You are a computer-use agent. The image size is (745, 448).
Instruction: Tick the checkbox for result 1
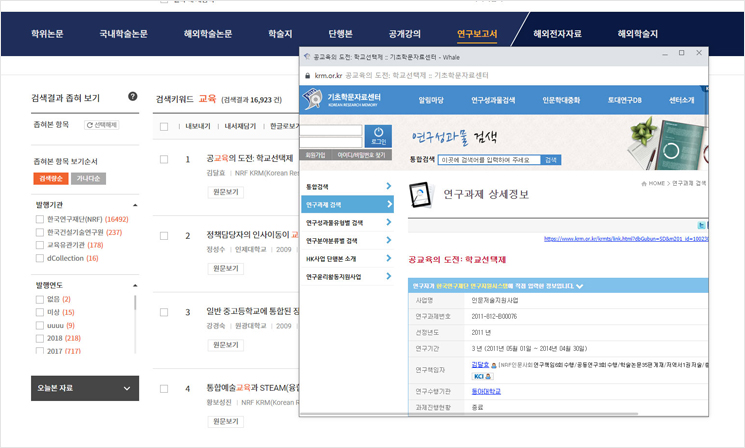(164, 159)
